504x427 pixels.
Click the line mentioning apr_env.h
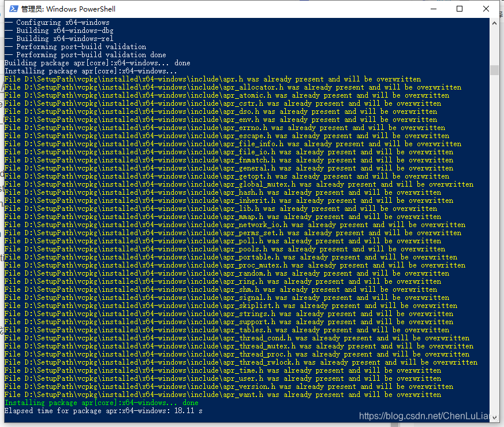(221, 120)
